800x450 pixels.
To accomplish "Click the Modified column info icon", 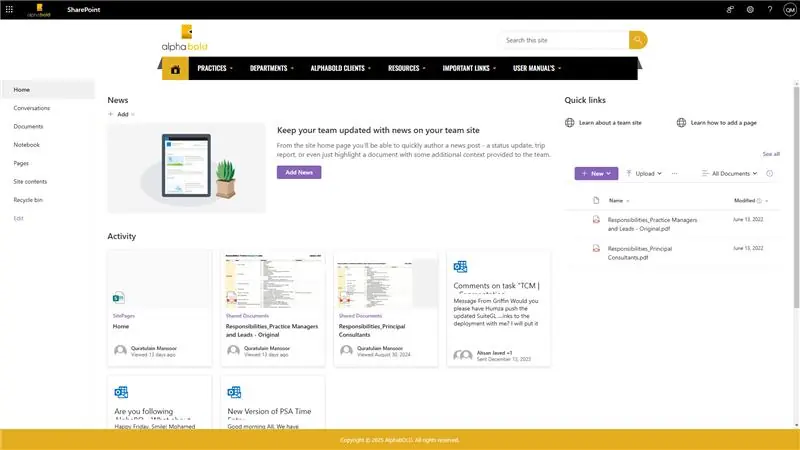I will tap(759, 201).
